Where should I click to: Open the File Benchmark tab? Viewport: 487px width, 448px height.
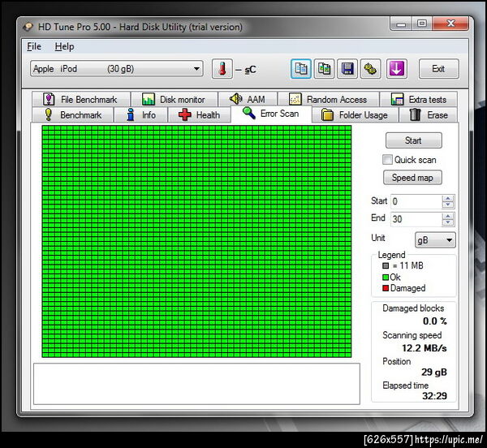point(81,99)
